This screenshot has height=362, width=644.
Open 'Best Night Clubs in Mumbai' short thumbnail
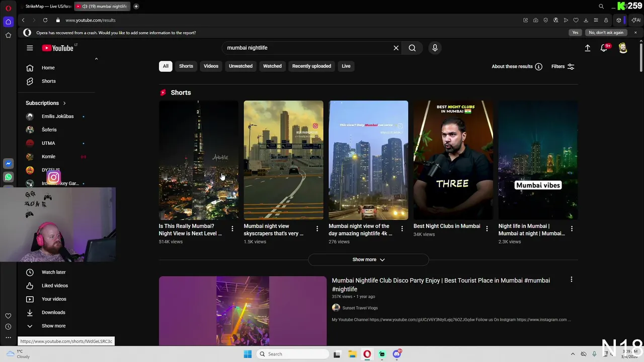pyautogui.click(x=453, y=160)
